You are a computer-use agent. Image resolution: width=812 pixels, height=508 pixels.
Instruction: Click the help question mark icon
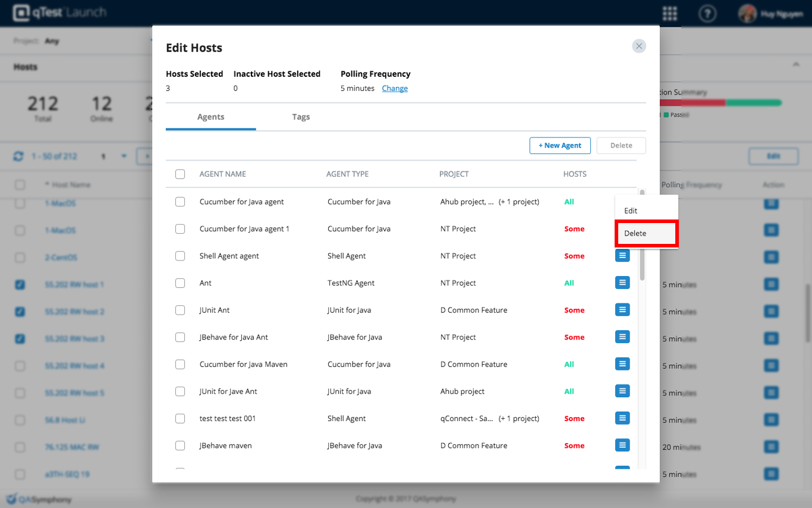tap(707, 14)
